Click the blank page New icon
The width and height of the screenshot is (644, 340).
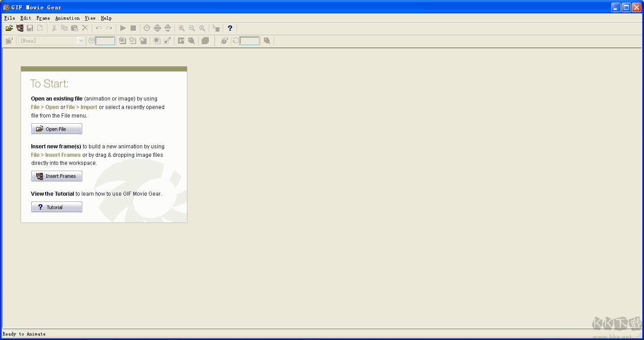40,28
